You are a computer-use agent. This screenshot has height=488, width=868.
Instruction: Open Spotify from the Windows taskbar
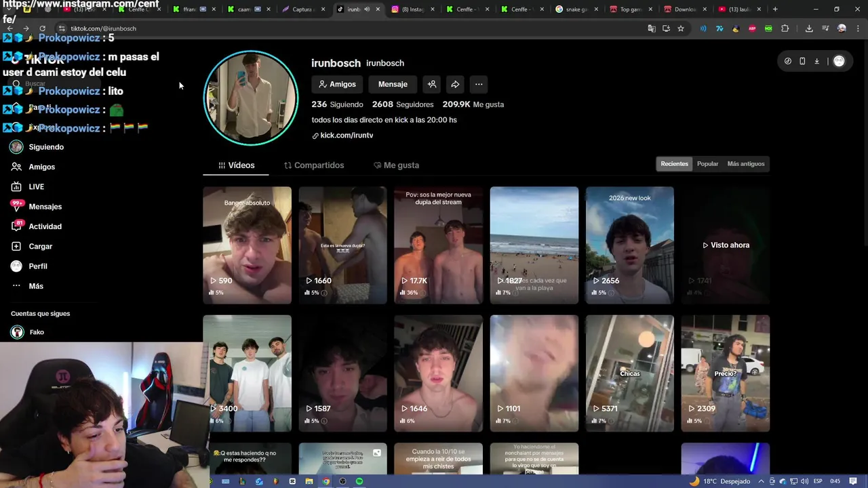(359, 481)
